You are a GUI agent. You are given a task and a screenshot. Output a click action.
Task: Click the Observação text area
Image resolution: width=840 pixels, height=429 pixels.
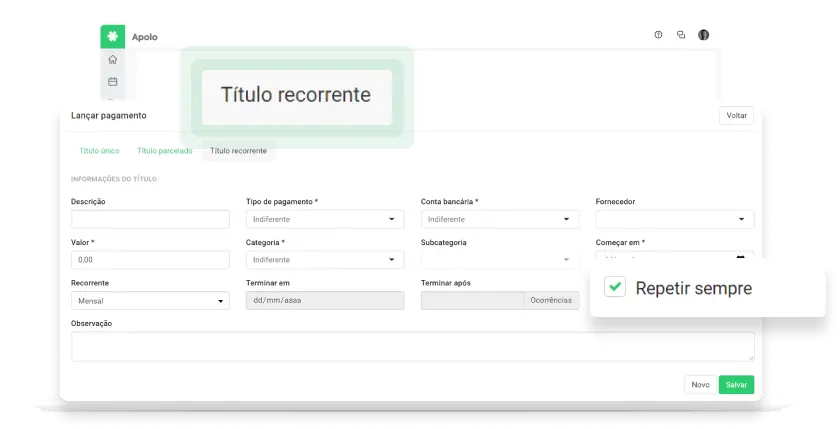click(412, 346)
